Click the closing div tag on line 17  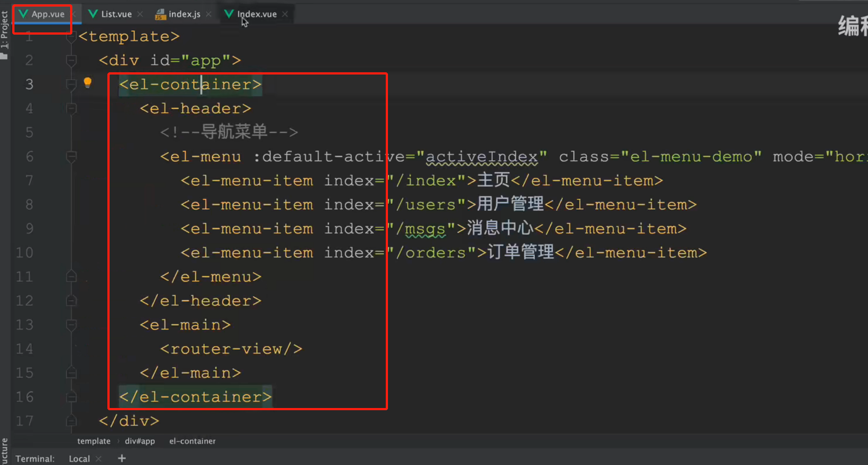(x=129, y=421)
